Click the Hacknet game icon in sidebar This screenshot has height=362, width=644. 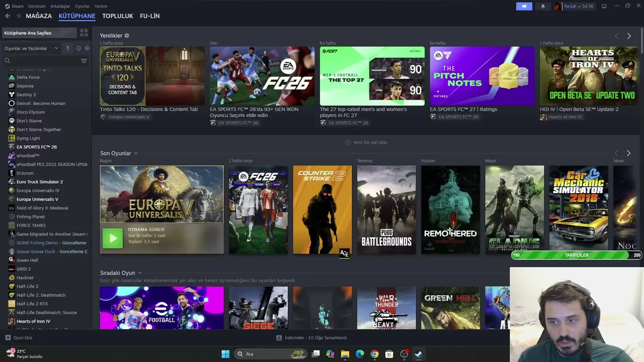[x=12, y=278]
